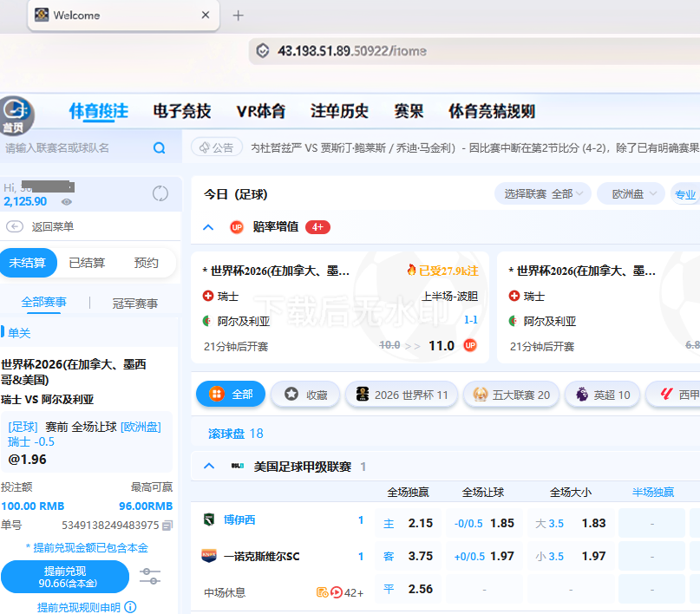Viewport: 700px width, 614px height.
Task: Open the 赛果 results menu
Action: tap(409, 111)
